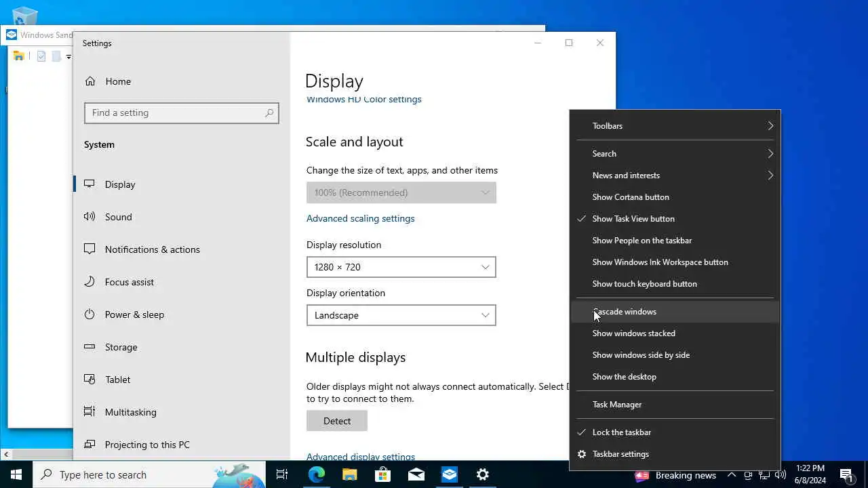
Task: Open Windows HD Color settings link
Action: click(364, 100)
